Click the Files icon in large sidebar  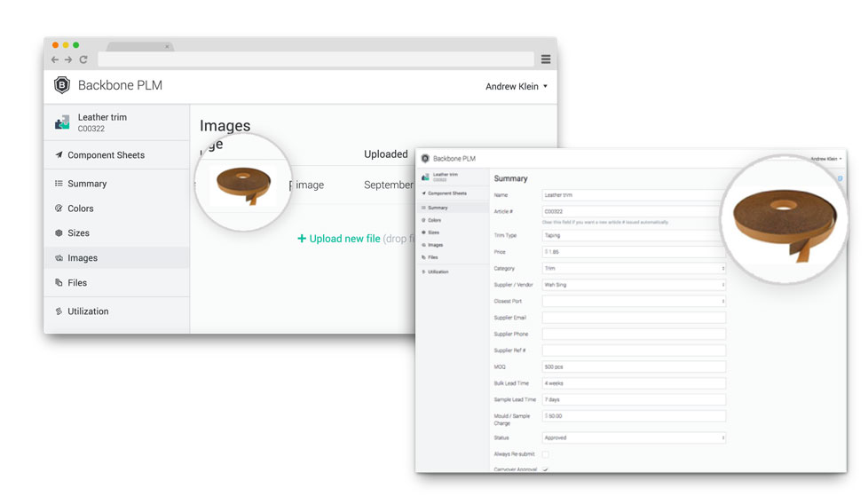59,283
